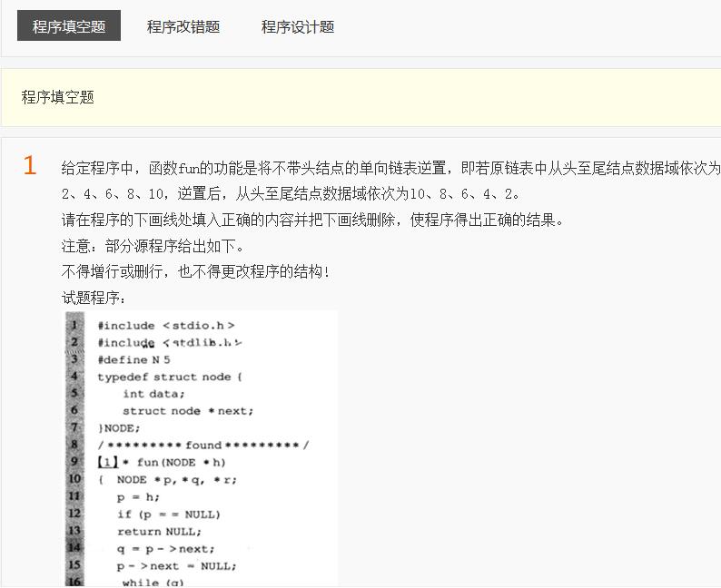Click the code listing image
Screen dimensions: 721x588
point(200,449)
